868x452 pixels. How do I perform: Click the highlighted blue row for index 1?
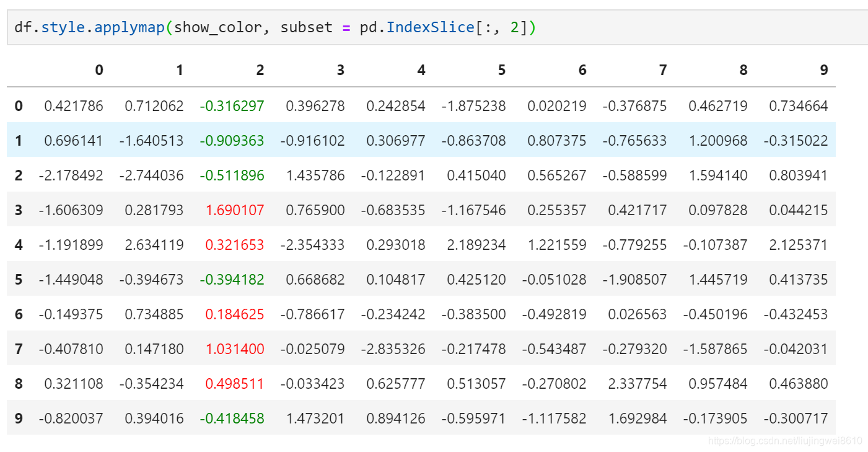(x=434, y=140)
